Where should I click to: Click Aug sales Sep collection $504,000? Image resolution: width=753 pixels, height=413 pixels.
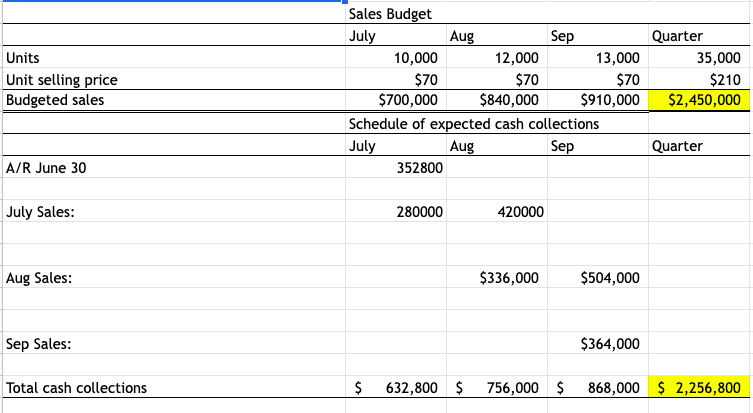610,278
